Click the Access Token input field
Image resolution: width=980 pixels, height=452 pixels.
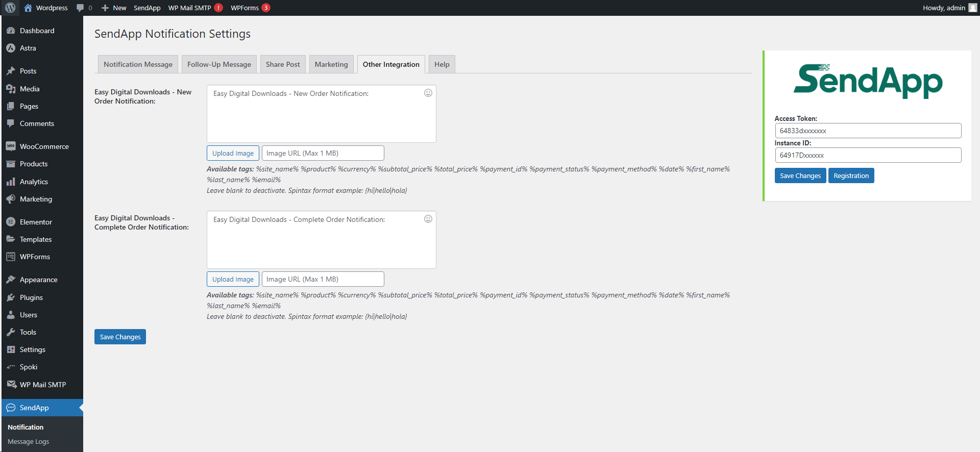click(868, 131)
